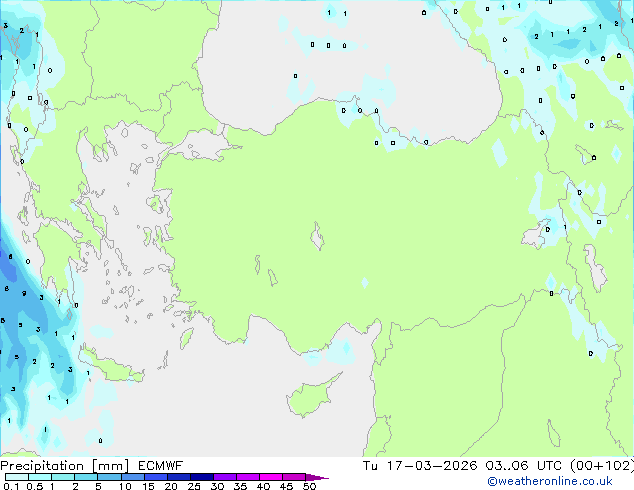The width and height of the screenshot is (634, 490).
Task: Click the legend label '0.5'
Action: coord(35,486)
